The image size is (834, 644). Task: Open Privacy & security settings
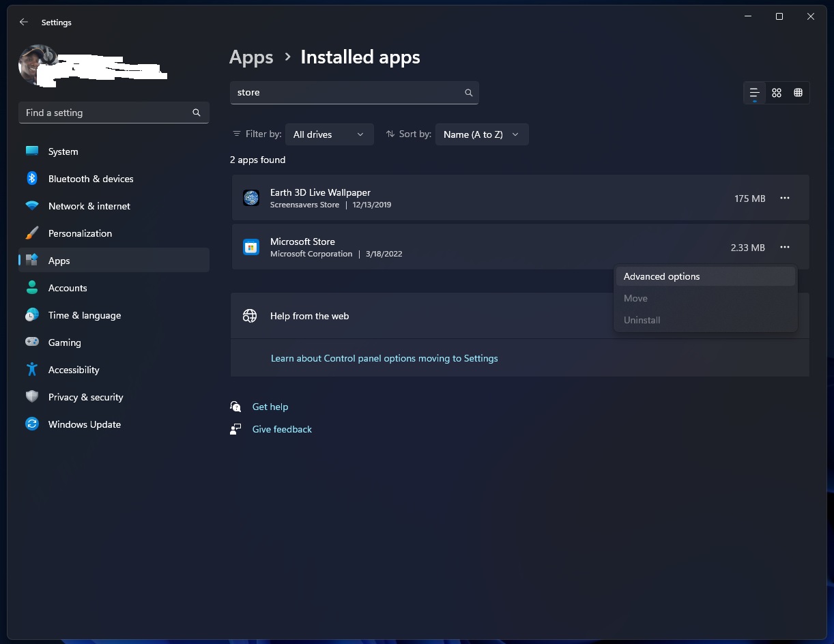114,397
